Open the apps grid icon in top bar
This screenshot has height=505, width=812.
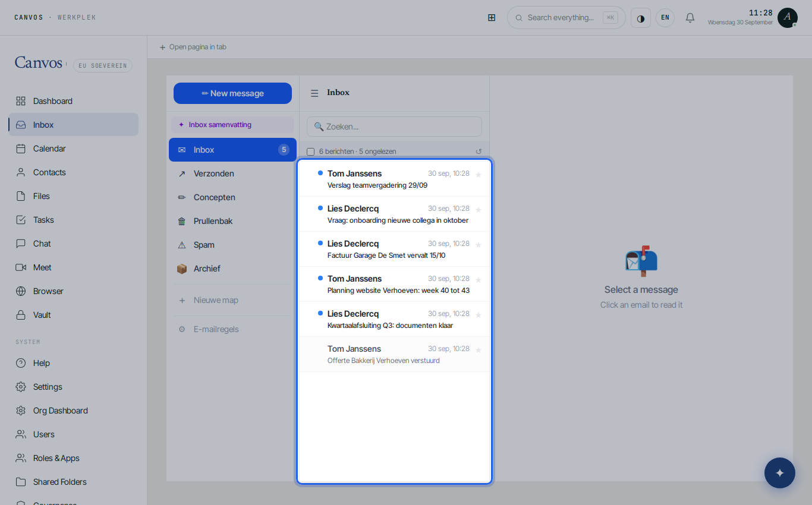[x=492, y=18]
